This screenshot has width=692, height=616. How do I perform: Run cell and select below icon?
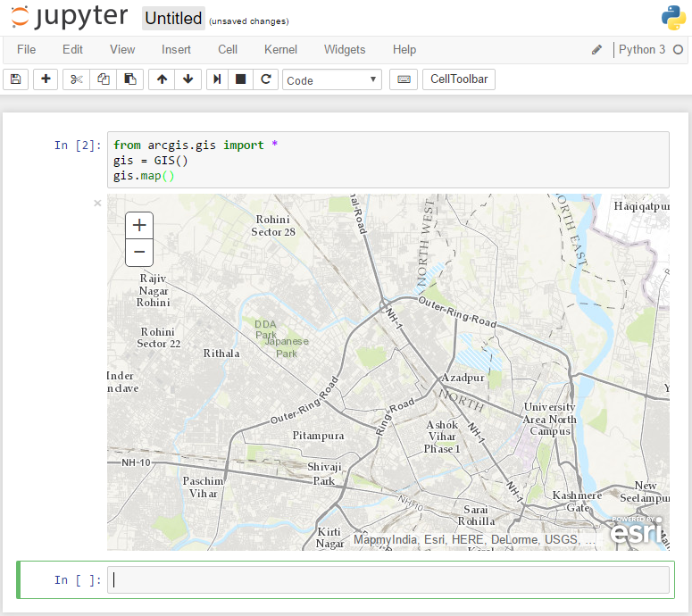[x=217, y=79]
